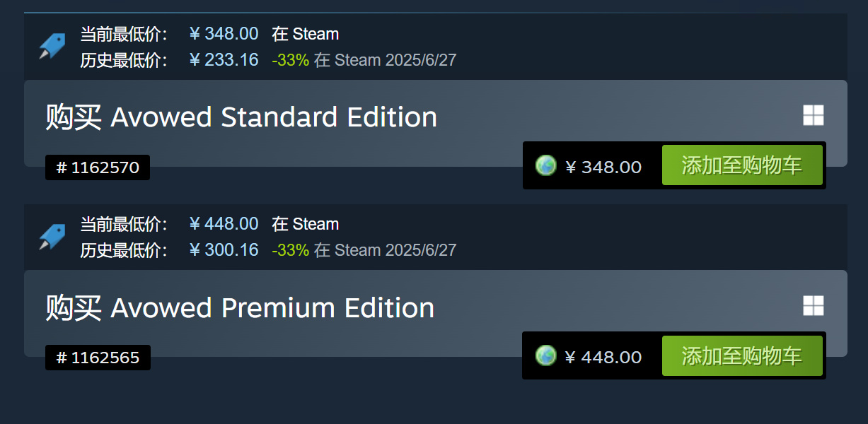Click "在 Steam" next to the ¥ 448.00 current lowest price

pos(306,224)
